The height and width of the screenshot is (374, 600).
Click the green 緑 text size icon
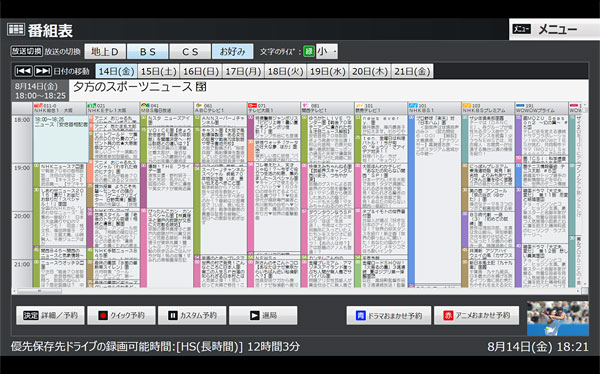click(309, 51)
